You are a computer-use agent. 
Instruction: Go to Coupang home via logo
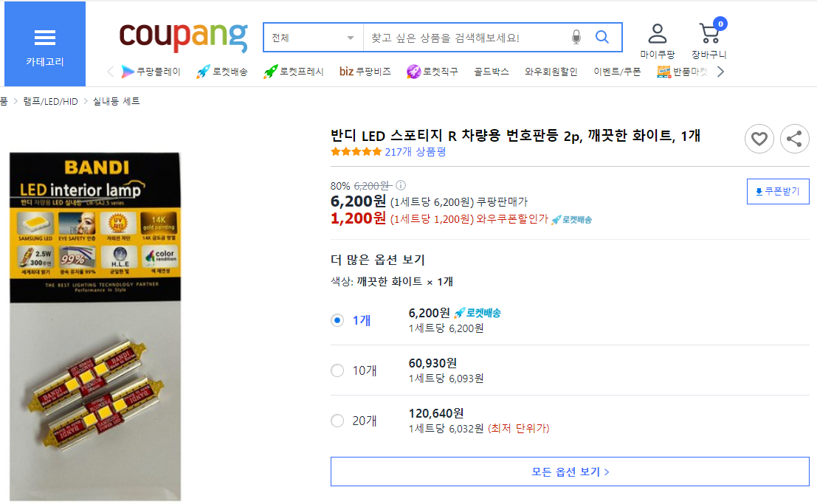point(184,36)
